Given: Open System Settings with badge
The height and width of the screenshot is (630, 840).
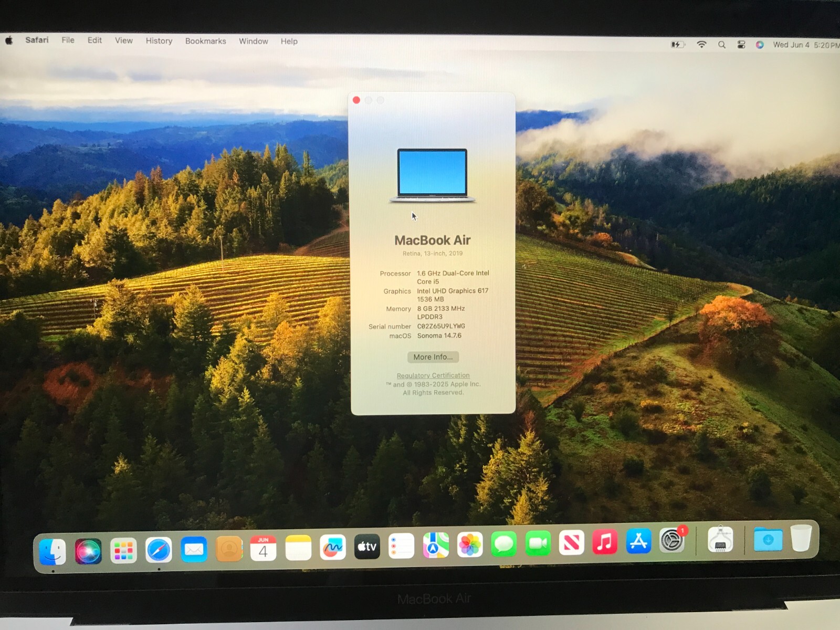Looking at the screenshot, I should tap(673, 540).
